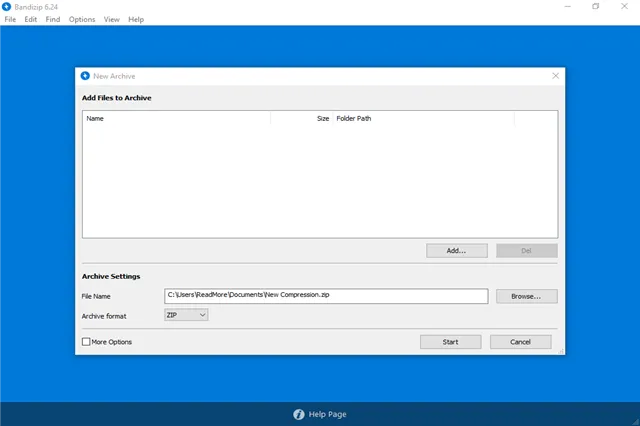Open the Help menu
This screenshot has width=640, height=426.
click(x=136, y=19)
